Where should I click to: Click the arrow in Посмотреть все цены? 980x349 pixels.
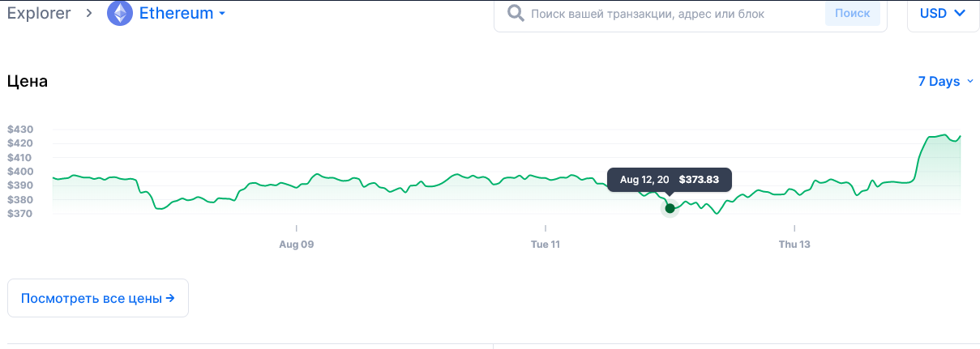[170, 298]
